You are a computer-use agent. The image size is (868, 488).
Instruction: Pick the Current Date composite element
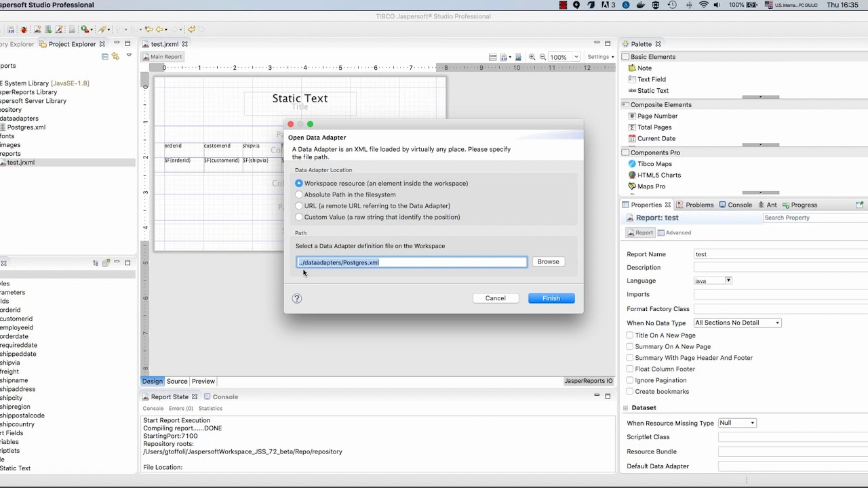(652, 138)
